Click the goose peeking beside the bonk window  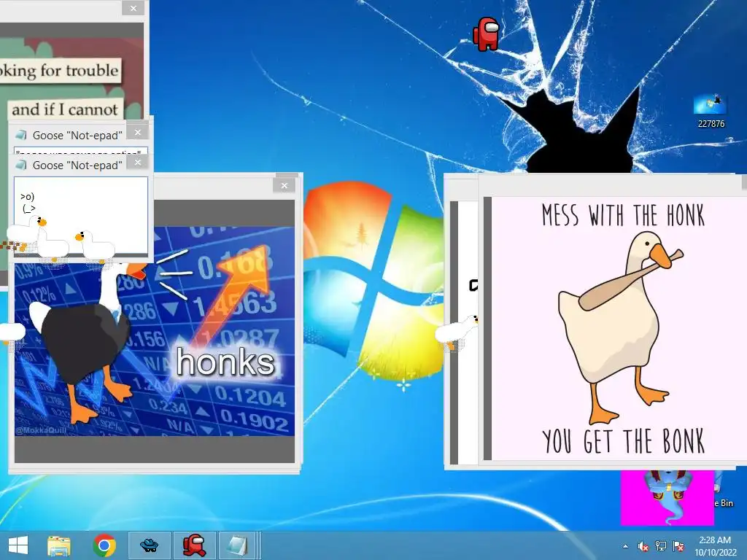pos(457,331)
